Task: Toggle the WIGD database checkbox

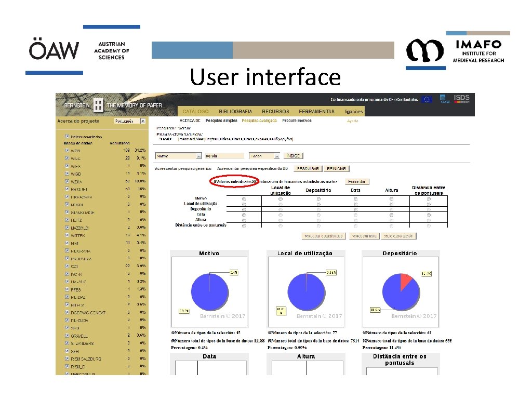Action: [x=67, y=174]
